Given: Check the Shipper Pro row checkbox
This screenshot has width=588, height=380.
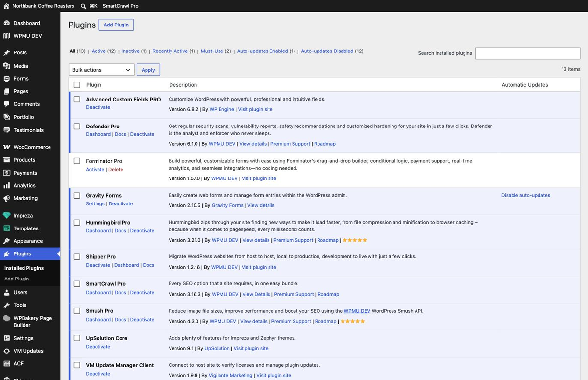Looking at the screenshot, I should [x=77, y=256].
